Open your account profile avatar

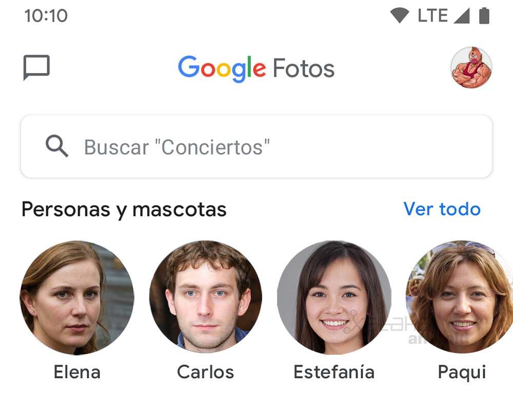pos(471,67)
